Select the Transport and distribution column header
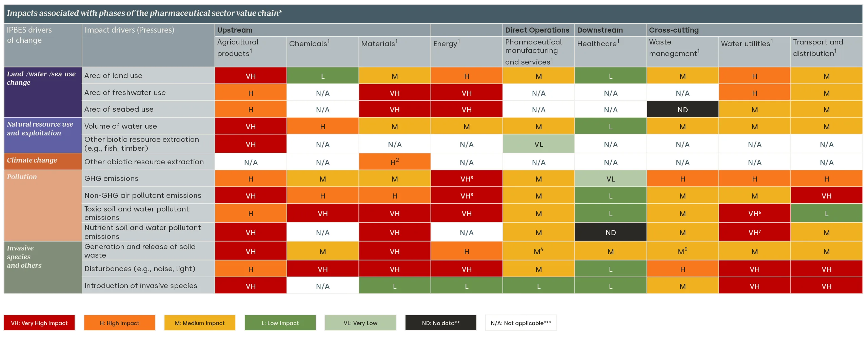 click(x=818, y=48)
